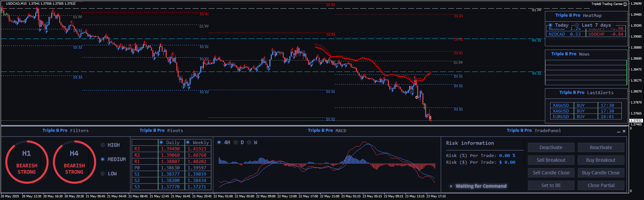The width and height of the screenshot is (644, 200).
Task: Click the Sell Breakout button
Action: [x=551, y=160]
